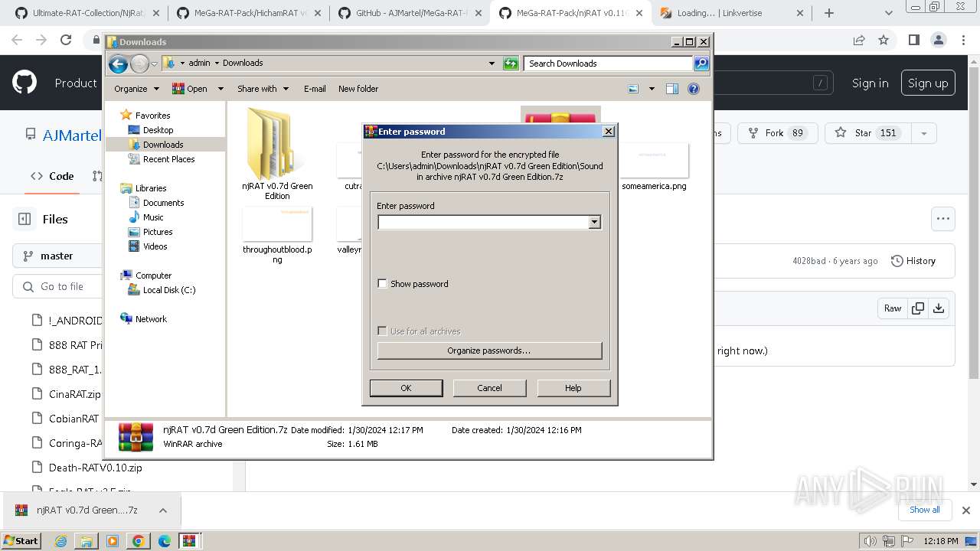Switch to the Linkvertise tab
The image size is (980, 551).
[731, 13]
